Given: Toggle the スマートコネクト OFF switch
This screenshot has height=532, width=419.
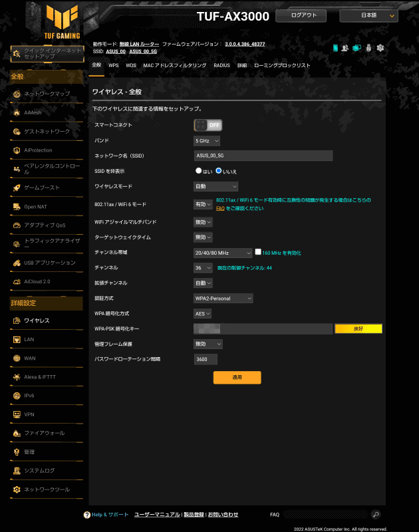Looking at the screenshot, I should (208, 125).
